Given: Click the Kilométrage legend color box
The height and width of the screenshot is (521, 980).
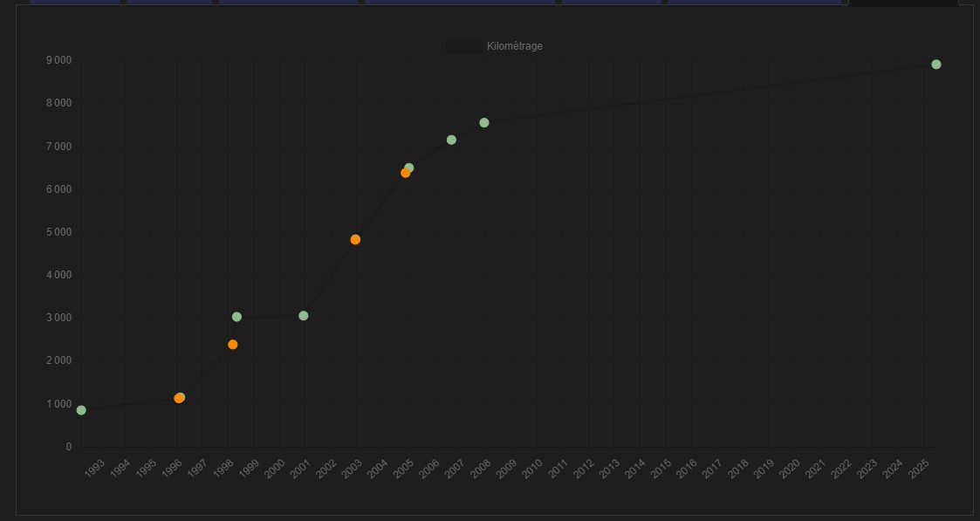Looking at the screenshot, I should click(463, 47).
